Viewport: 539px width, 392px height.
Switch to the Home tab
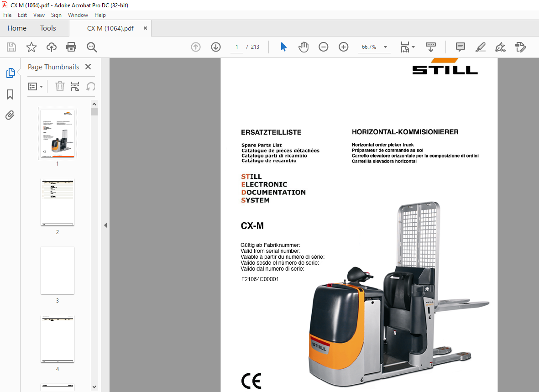[17, 28]
